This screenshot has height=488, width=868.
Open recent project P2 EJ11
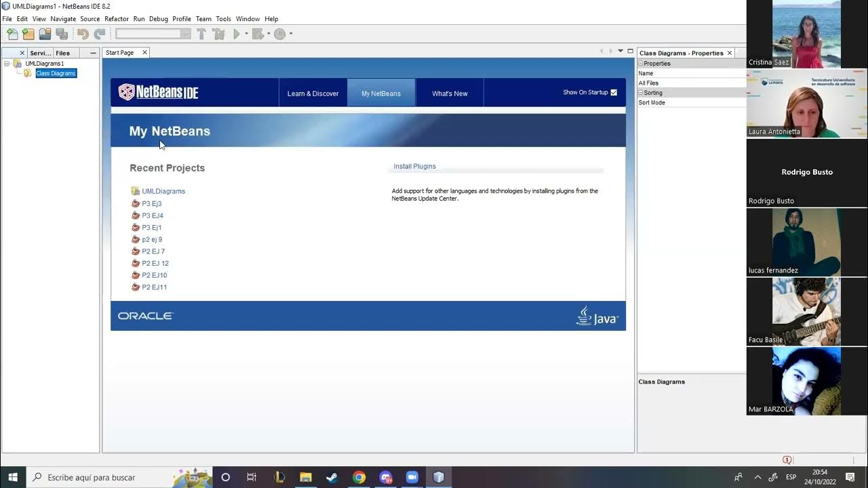tap(155, 287)
